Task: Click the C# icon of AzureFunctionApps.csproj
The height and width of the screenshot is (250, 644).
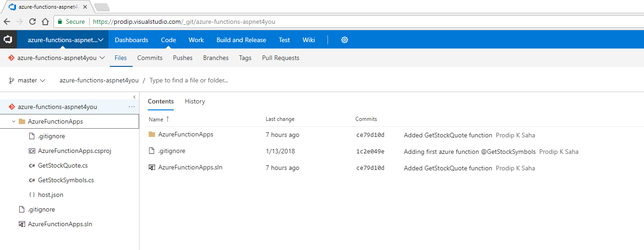Action: [32, 151]
